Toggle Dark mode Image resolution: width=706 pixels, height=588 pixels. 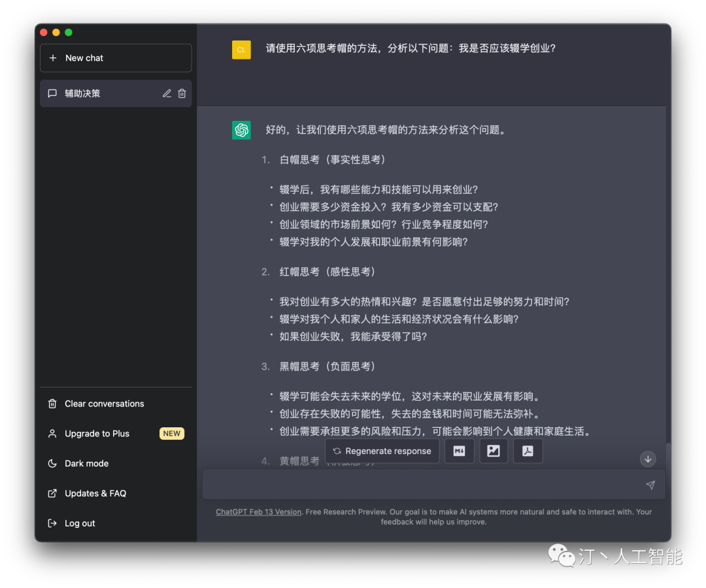tap(116, 463)
